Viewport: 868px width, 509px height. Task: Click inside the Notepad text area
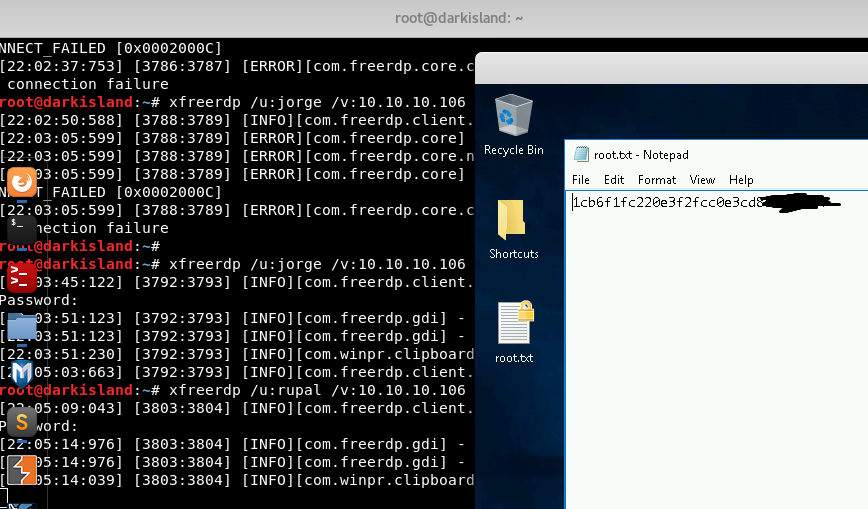[x=715, y=350]
